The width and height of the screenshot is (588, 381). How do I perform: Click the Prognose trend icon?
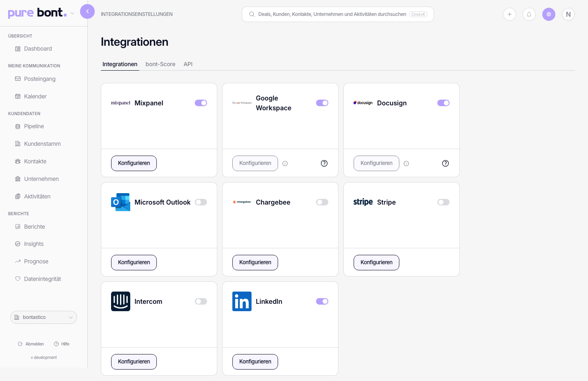(x=18, y=261)
